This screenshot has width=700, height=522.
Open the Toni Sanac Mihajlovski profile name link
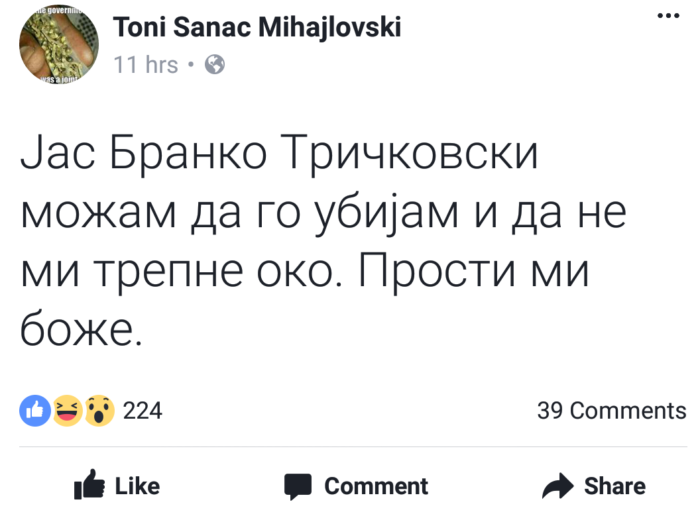pos(258,28)
